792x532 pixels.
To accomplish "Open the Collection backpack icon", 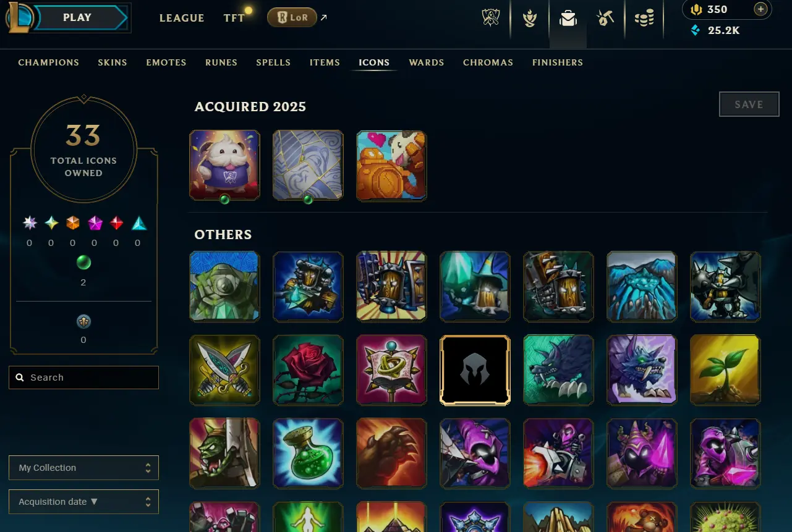I will [x=568, y=19].
